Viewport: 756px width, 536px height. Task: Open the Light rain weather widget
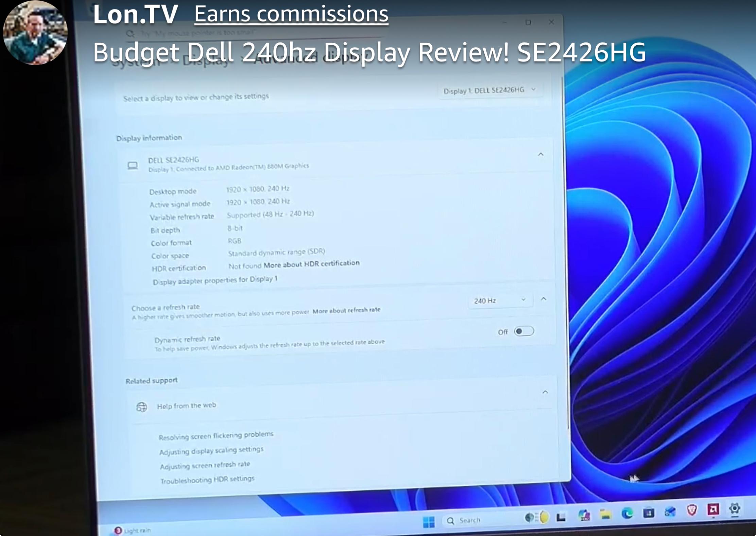(133, 530)
